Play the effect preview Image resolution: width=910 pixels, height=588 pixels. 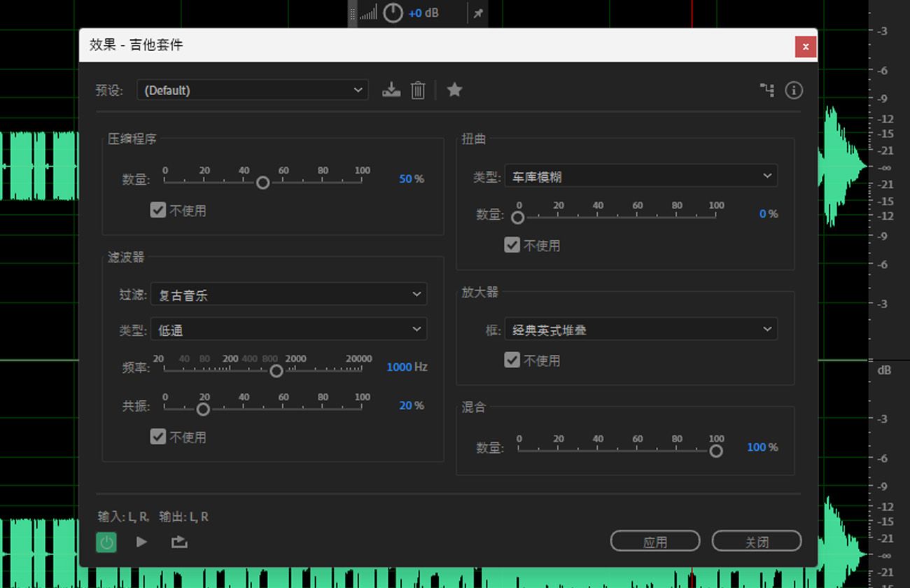click(x=141, y=542)
